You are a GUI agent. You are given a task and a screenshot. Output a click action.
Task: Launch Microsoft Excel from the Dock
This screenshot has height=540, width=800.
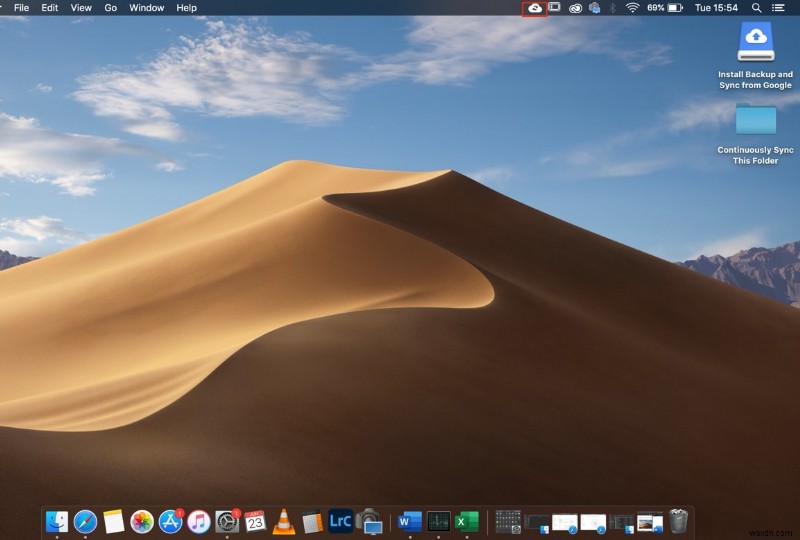[467, 522]
